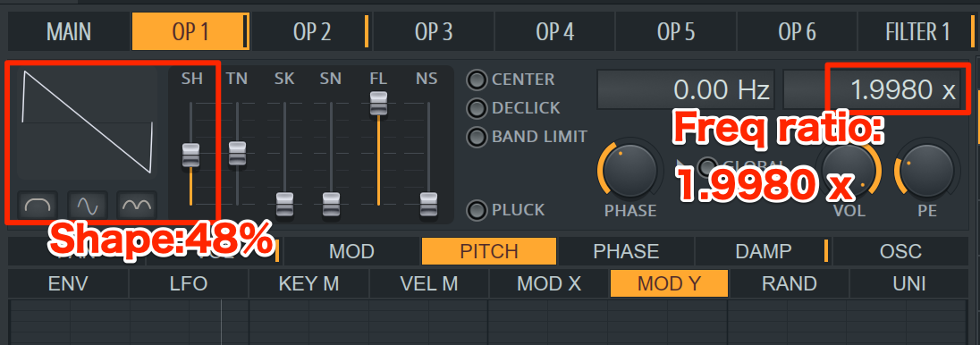Click the sawtooth waveform display
The width and height of the screenshot is (980, 345).
[x=88, y=122]
